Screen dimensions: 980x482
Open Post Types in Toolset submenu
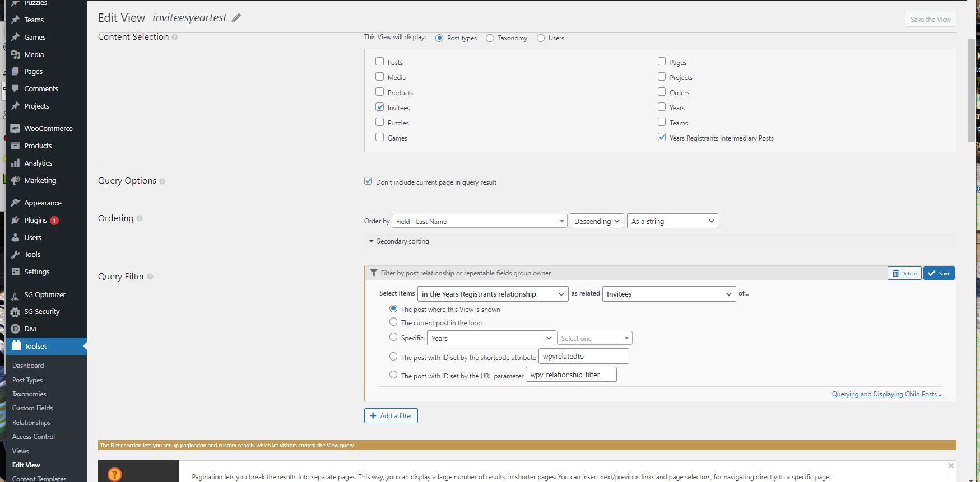click(x=27, y=380)
